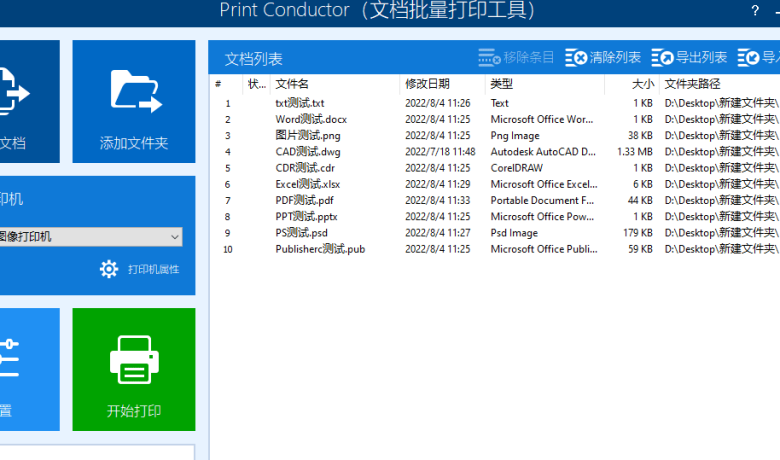
Task: Click the date 2022/7/18 11:48 cell
Action: [x=440, y=152]
